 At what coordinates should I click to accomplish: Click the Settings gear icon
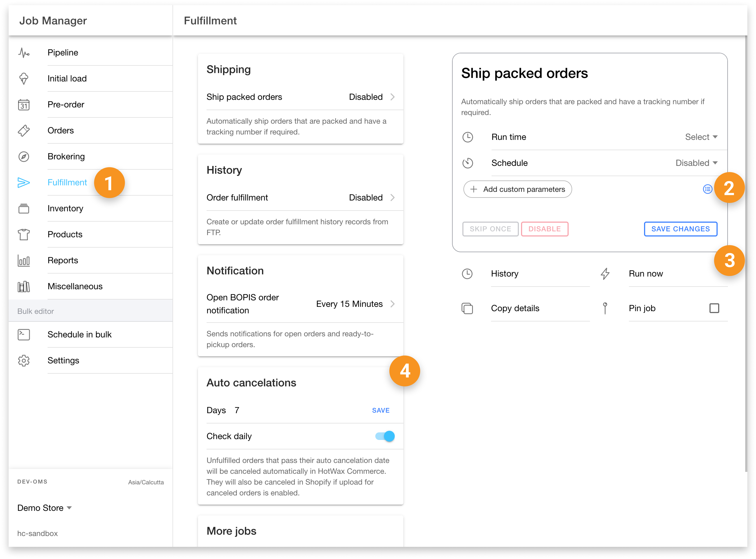(24, 361)
